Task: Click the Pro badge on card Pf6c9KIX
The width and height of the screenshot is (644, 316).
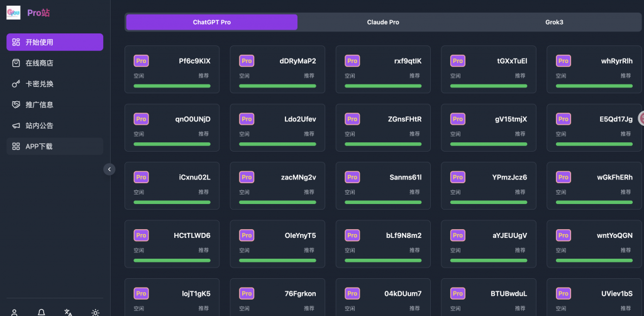Action: coord(142,61)
